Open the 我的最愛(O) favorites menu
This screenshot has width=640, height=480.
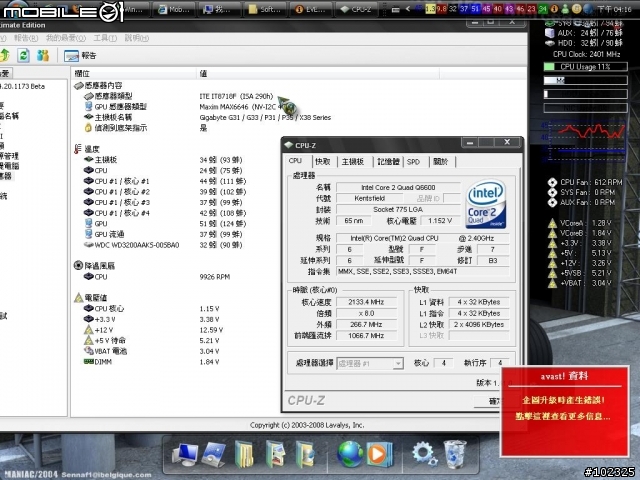[65, 38]
